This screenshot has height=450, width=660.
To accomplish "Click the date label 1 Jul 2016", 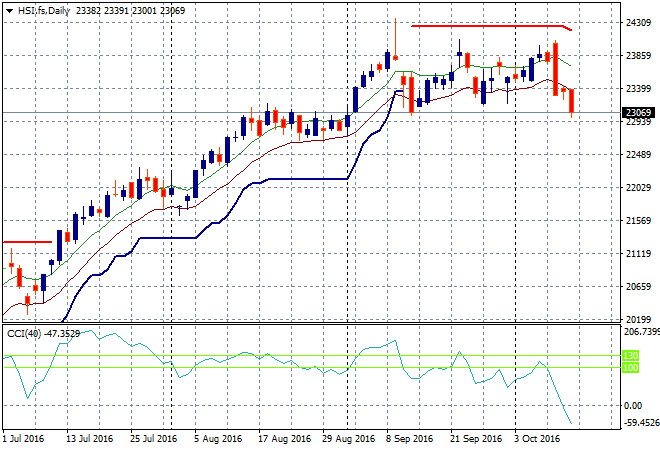I will (x=23, y=439).
